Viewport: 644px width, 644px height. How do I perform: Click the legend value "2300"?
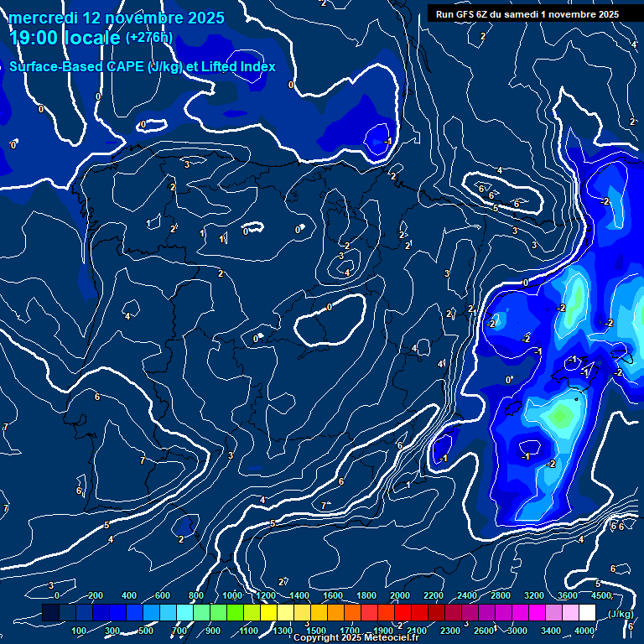(x=450, y=631)
